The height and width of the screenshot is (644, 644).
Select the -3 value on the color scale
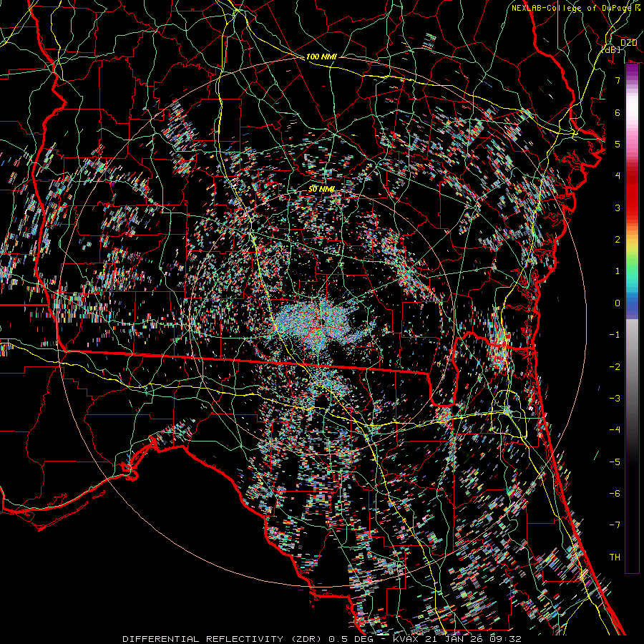615,399
